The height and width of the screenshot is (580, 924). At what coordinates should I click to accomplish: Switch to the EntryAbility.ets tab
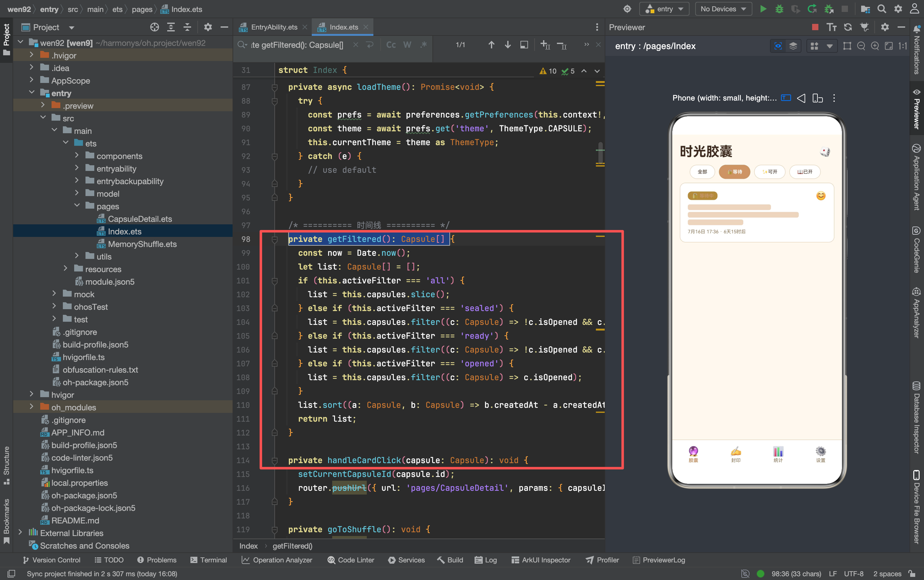(274, 27)
